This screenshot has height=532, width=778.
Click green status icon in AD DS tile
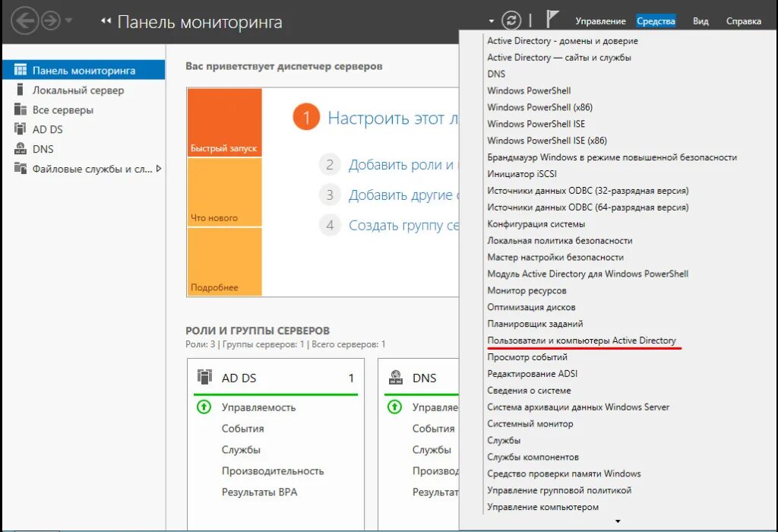(204, 407)
